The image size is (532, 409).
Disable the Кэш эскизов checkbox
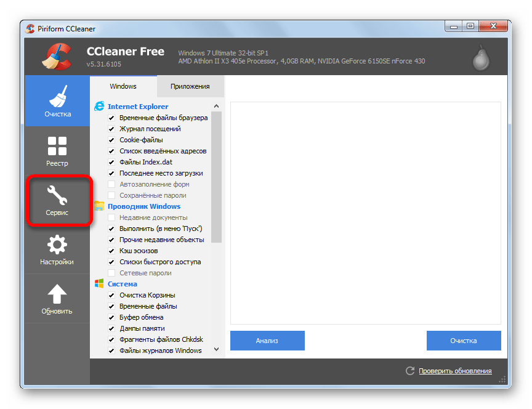[x=112, y=251]
